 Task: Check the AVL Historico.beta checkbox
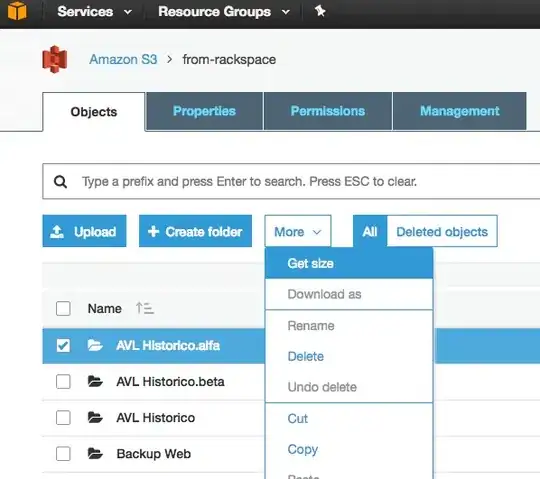63,382
